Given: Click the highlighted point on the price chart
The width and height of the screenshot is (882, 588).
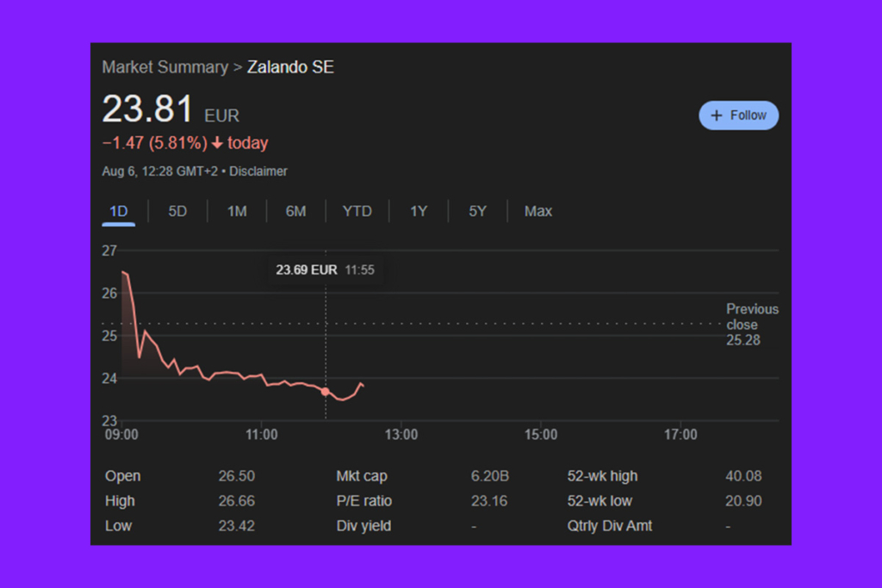Looking at the screenshot, I should [x=325, y=392].
